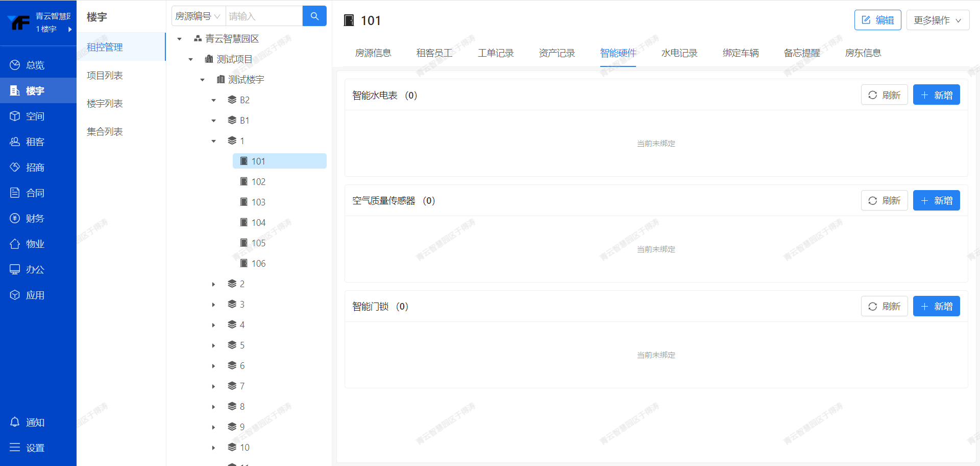Refresh the 智能水电表 section
Image resolution: width=980 pixels, height=466 pixels.
[884, 95]
